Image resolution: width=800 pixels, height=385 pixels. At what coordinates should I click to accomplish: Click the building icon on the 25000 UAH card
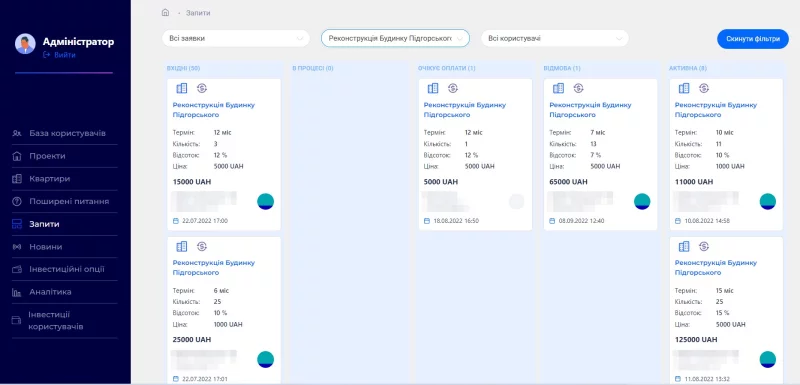[182, 246]
